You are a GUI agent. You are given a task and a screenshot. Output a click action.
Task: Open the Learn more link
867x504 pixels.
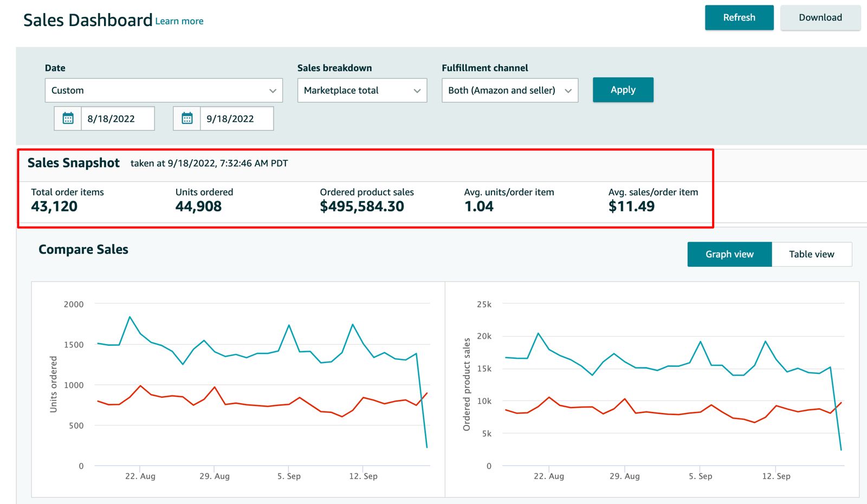point(179,21)
